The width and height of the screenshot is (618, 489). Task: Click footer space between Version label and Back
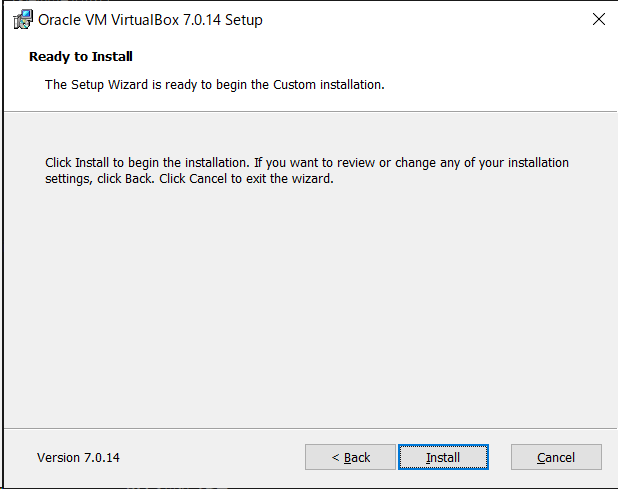pyautogui.click(x=212, y=457)
